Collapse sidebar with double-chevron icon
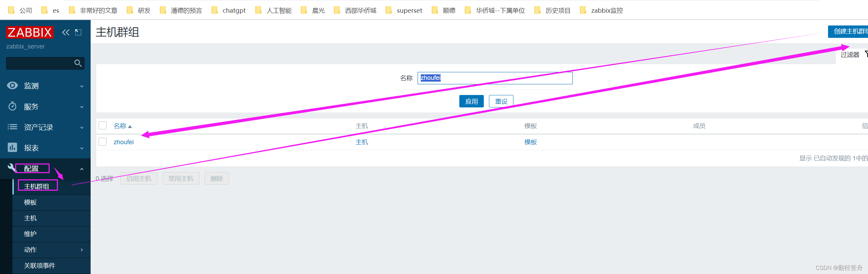Screen dimensions: 868x274 tap(66, 32)
